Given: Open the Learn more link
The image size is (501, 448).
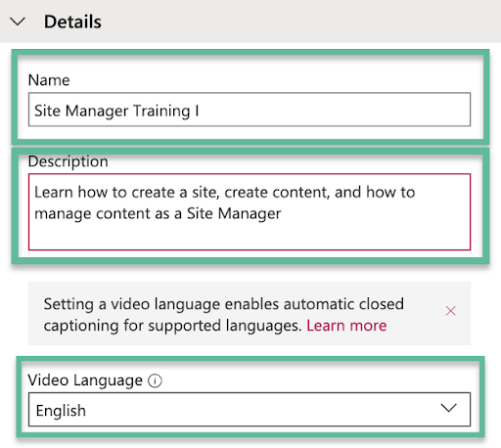Looking at the screenshot, I should click(346, 326).
